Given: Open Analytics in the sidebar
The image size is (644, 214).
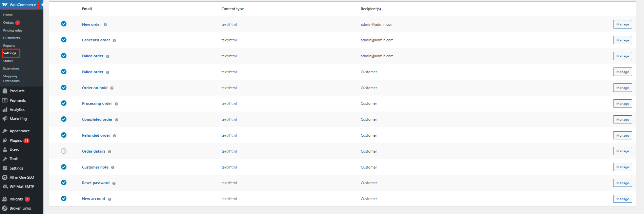Looking at the screenshot, I should point(17,110).
